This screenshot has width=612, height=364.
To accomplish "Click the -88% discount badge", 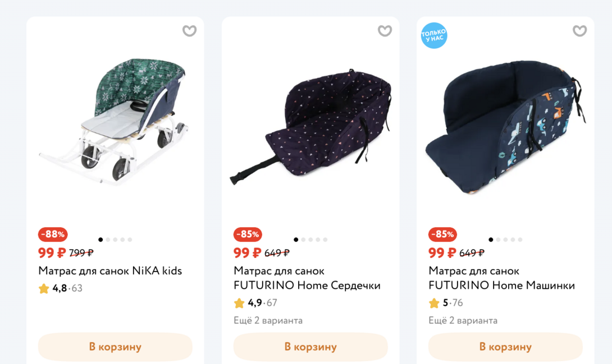I will point(53,234).
